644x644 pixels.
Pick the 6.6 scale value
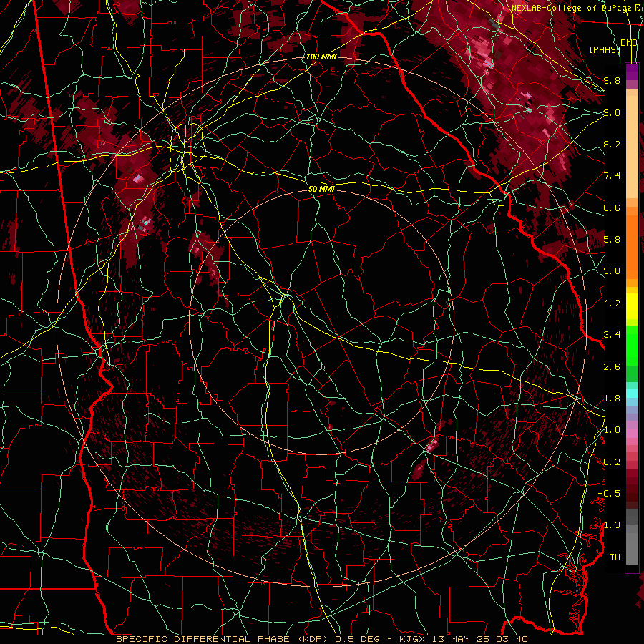point(612,208)
